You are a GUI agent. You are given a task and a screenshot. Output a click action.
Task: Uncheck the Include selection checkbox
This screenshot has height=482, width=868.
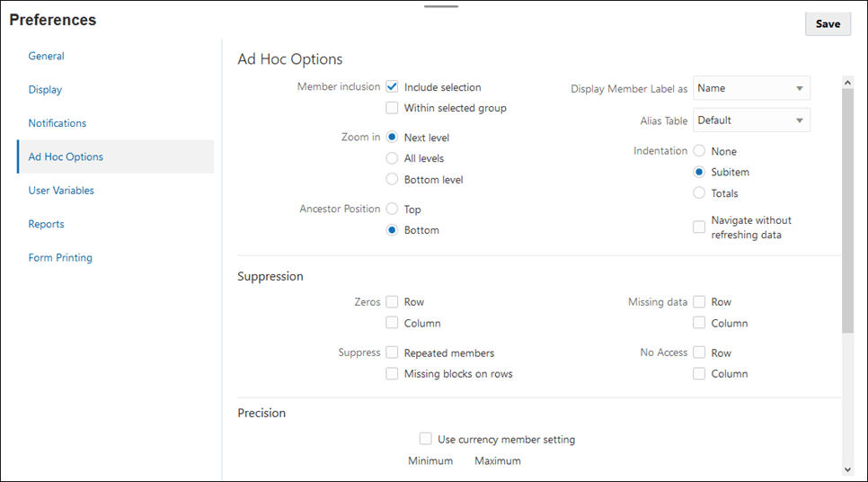click(393, 87)
